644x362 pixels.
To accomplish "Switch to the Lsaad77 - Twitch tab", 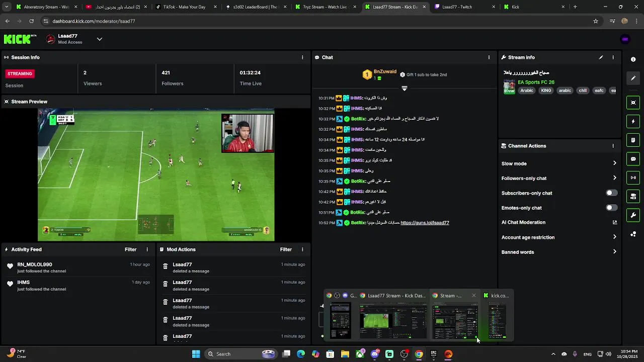I will [465, 7].
